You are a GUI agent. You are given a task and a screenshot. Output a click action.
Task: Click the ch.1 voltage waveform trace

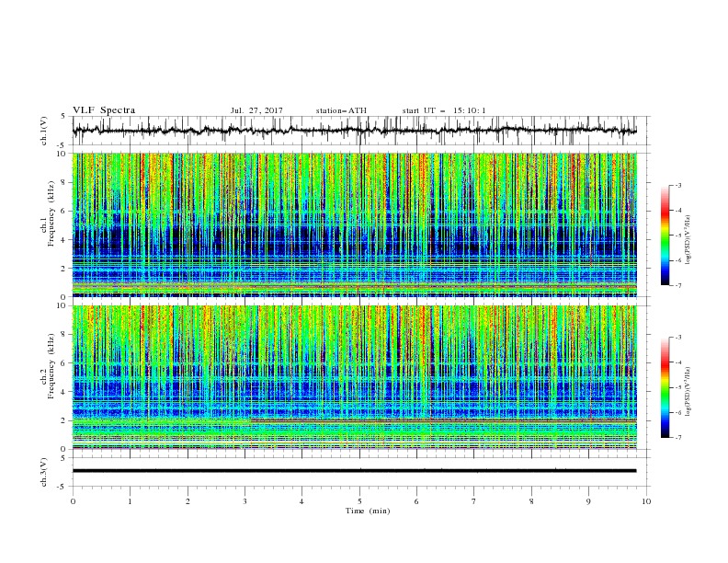coord(354,131)
